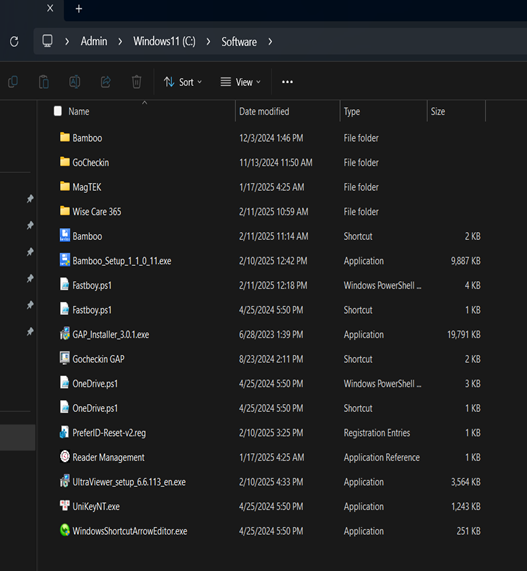Open the See more three-dots menu

pos(287,82)
